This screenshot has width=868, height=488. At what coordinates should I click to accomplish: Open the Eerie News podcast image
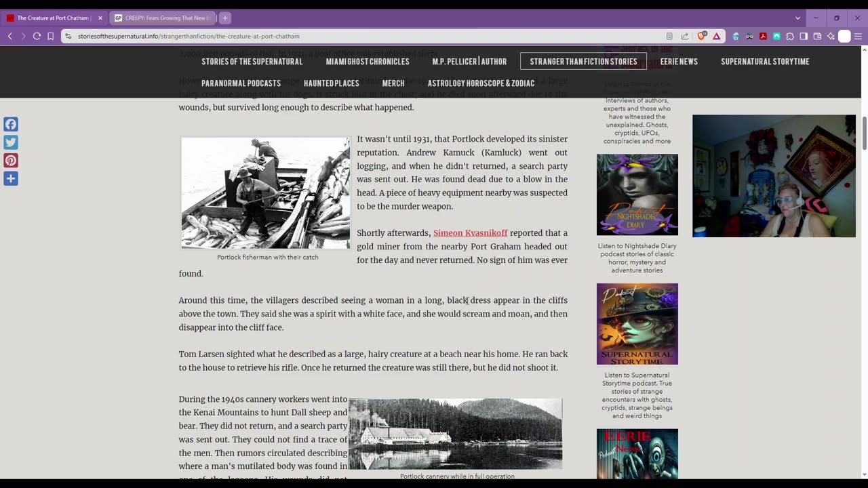click(x=637, y=453)
